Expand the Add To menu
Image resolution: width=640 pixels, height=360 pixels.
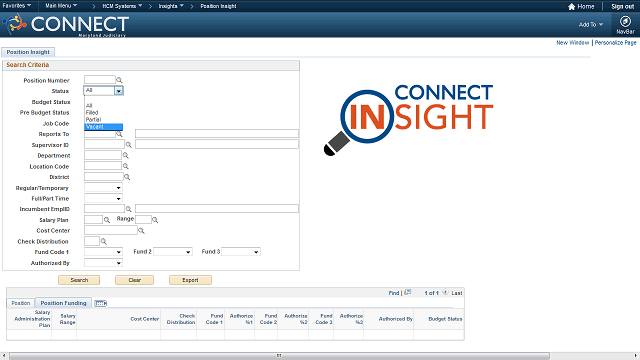tap(591, 24)
